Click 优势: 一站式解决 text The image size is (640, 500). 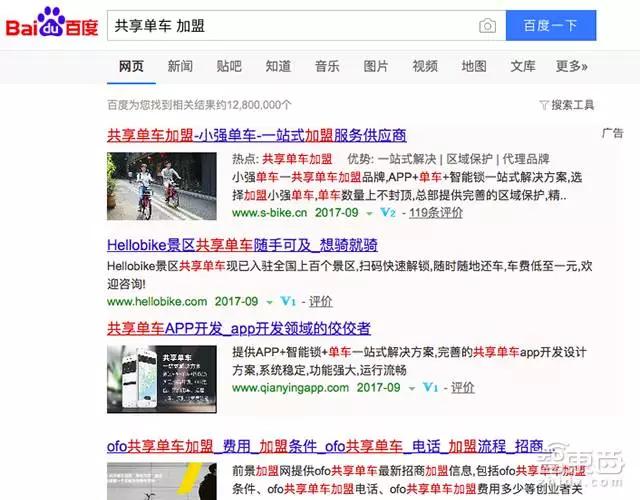click(x=392, y=159)
